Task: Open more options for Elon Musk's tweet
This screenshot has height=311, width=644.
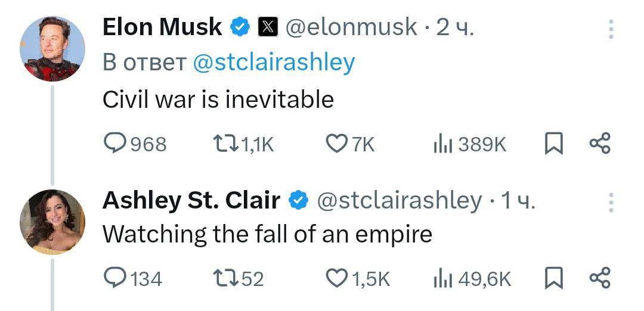Action: click(x=611, y=29)
